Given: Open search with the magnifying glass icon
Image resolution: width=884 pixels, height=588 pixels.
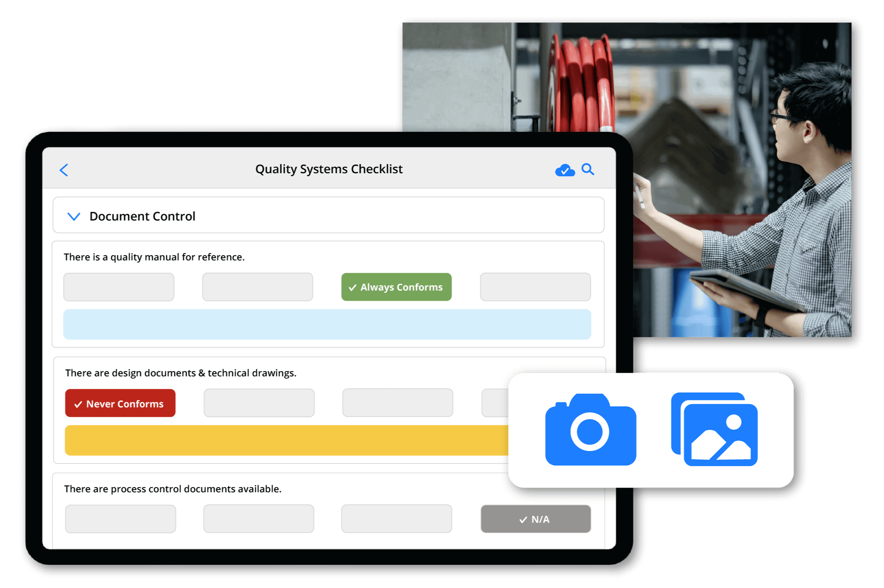Looking at the screenshot, I should click(x=588, y=169).
